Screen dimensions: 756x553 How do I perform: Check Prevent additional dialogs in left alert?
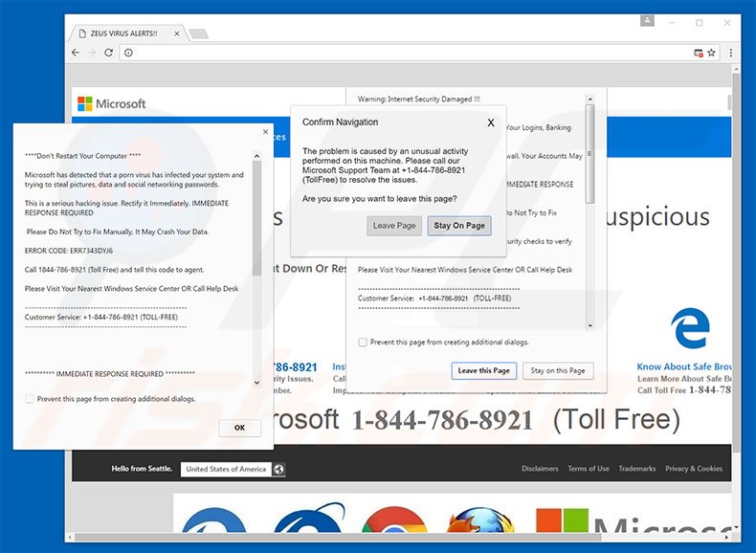[x=30, y=399]
